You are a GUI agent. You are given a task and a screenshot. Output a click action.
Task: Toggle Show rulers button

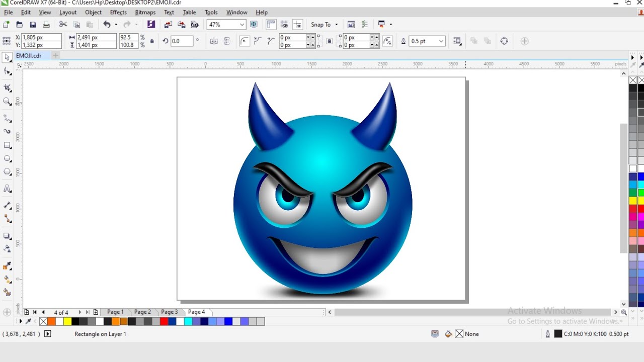(x=271, y=24)
